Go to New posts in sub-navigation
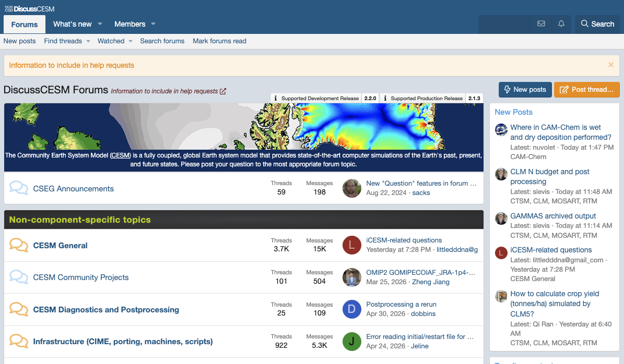The height and width of the screenshot is (364, 624). click(x=19, y=41)
